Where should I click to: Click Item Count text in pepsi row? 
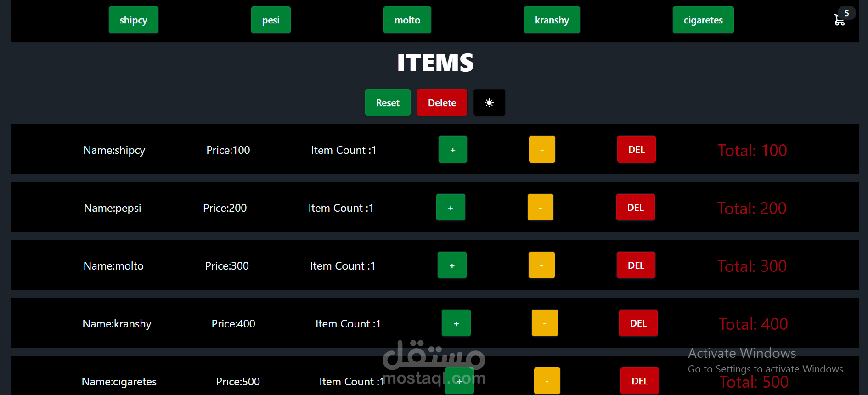pos(341,208)
